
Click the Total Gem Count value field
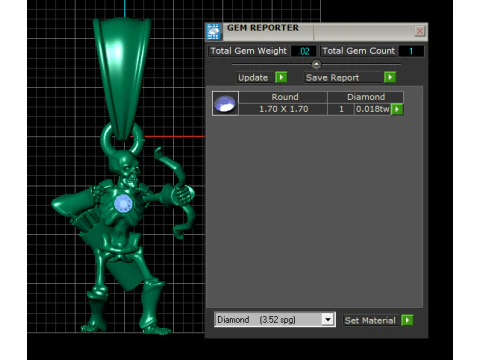pos(411,51)
